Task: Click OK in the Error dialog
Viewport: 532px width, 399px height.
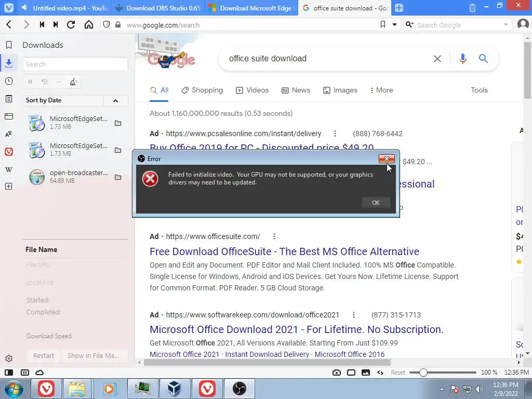Action: [x=376, y=203]
